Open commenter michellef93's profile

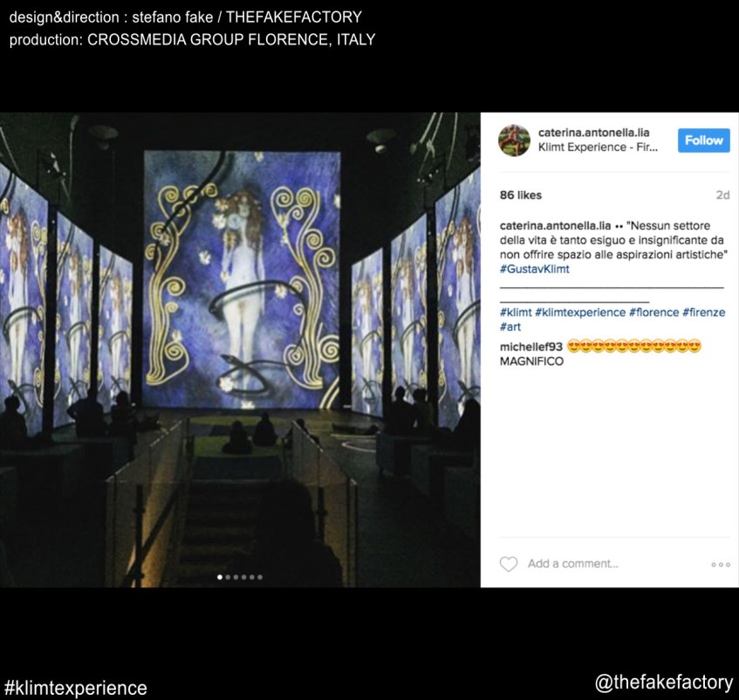tap(531, 347)
